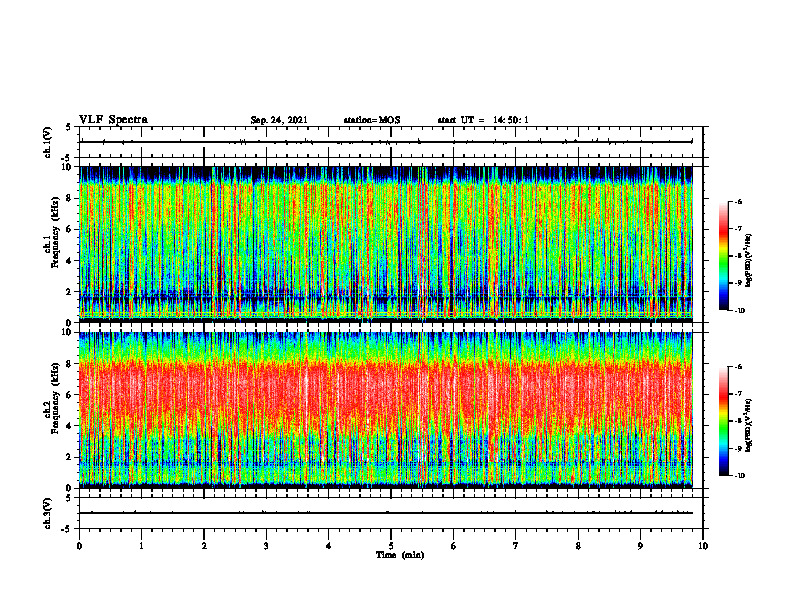Select the date "Sep. 24, 2021" in header
The height and width of the screenshot is (612, 792).
point(279,120)
